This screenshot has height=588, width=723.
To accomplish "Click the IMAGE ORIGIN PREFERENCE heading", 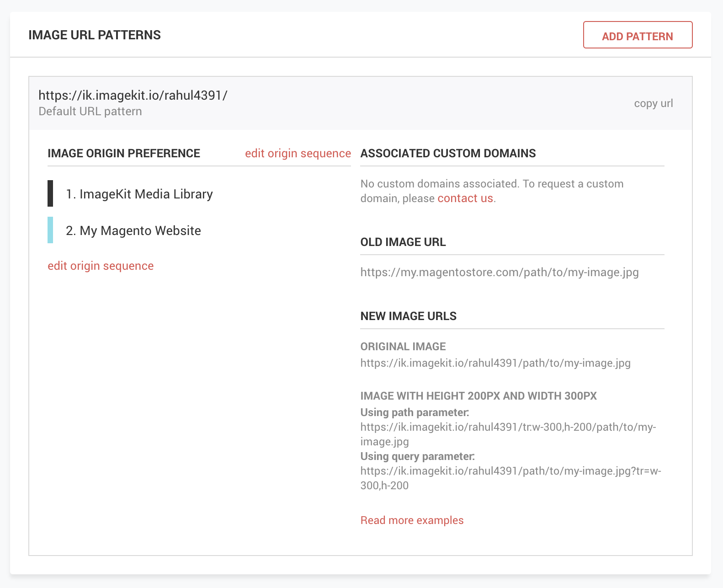I will point(124,153).
